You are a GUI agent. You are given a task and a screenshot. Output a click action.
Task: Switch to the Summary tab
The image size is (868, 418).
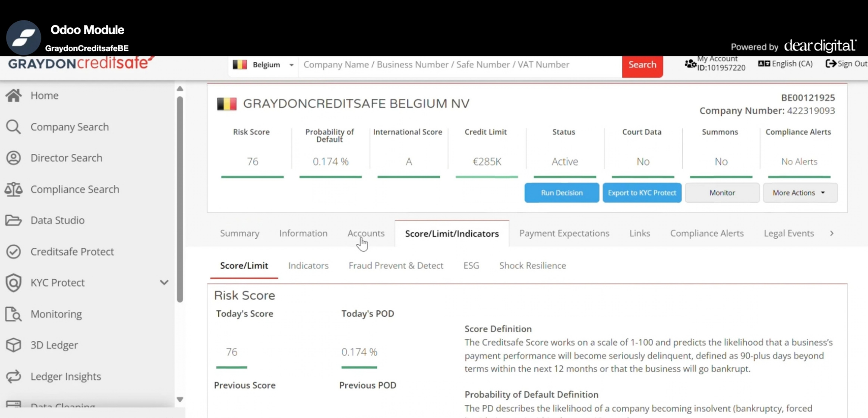pyautogui.click(x=239, y=233)
